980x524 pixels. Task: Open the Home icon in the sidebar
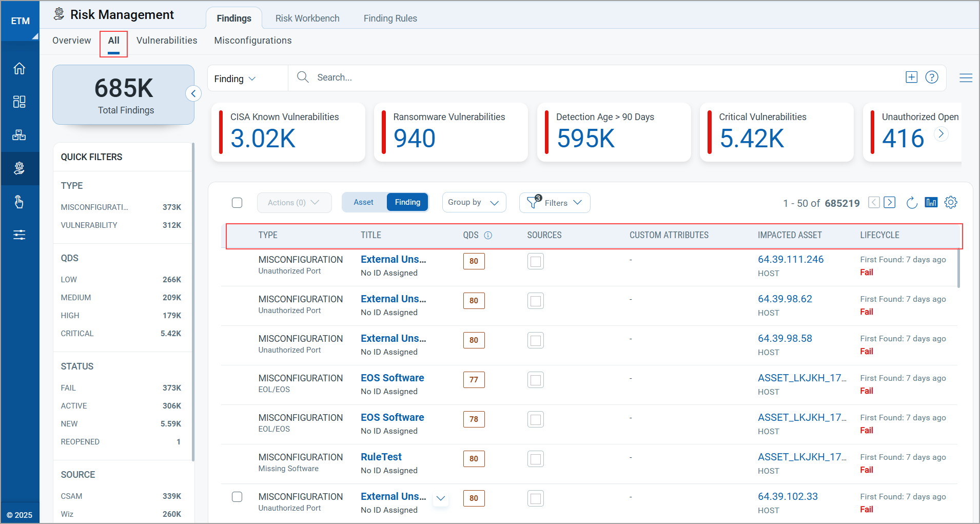click(x=19, y=68)
